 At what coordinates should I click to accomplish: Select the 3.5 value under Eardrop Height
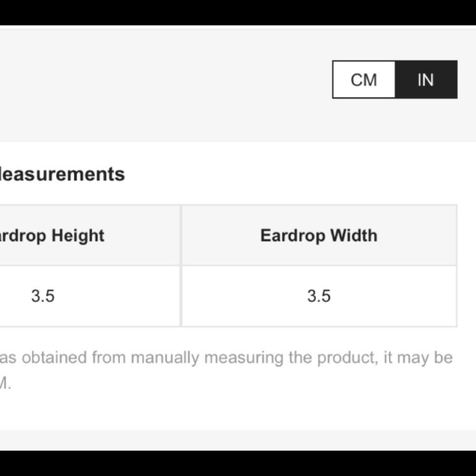coord(43,296)
